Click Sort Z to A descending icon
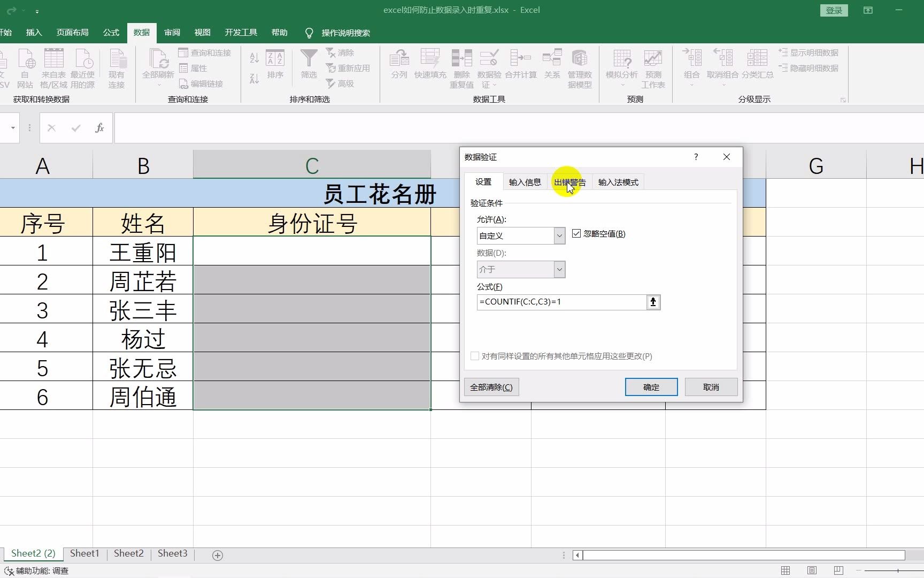 click(255, 78)
